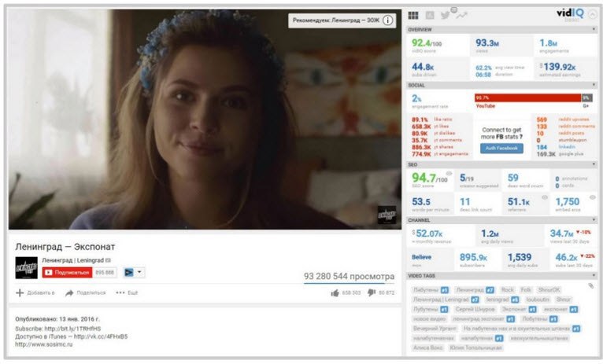The image size is (603, 364).
Task: Open the 'Рекомендуем: Ленинград — ЗОЖ' card
Action: (342, 20)
